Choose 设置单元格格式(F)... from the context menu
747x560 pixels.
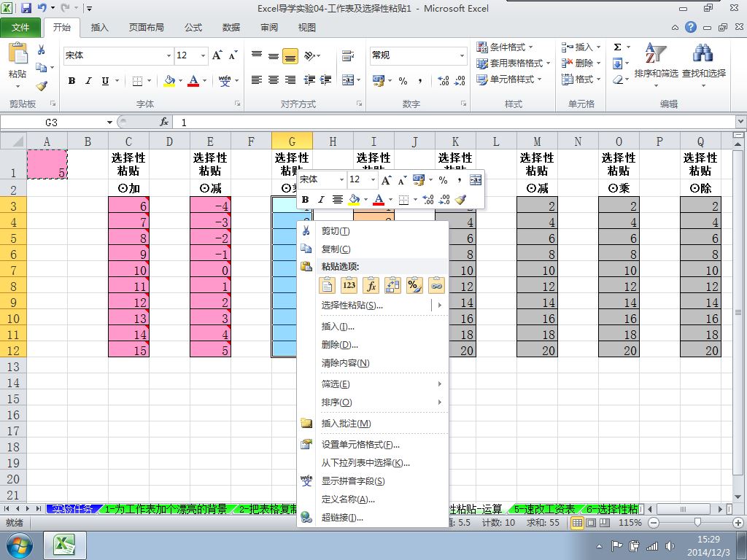pyautogui.click(x=372, y=444)
